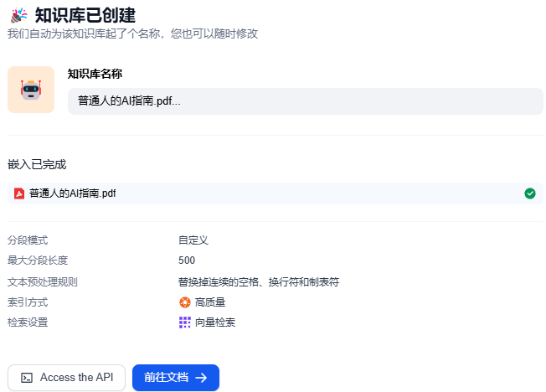This screenshot has width=546, height=392.
Task: Focus the 知识库名称 input field
Action: tap(305, 101)
